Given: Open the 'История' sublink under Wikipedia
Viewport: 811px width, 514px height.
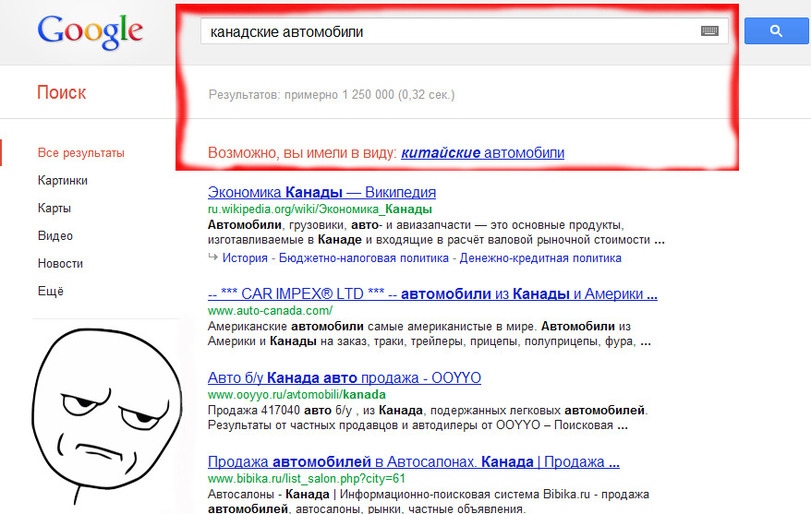Looking at the screenshot, I should point(245,258).
